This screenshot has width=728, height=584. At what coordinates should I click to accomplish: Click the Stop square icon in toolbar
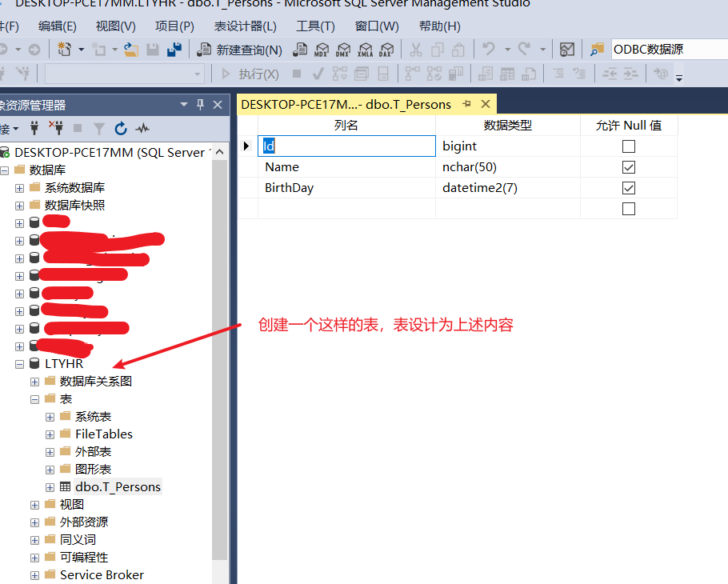[297, 74]
